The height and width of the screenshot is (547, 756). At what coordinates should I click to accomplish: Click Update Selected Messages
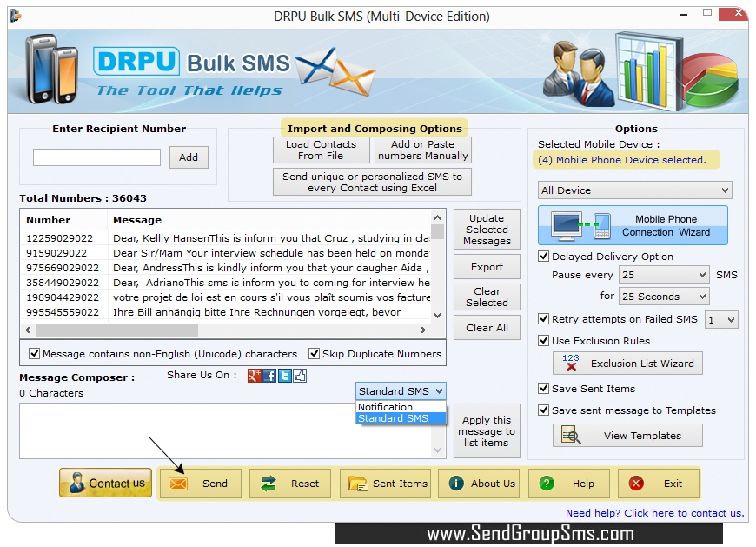[487, 229]
